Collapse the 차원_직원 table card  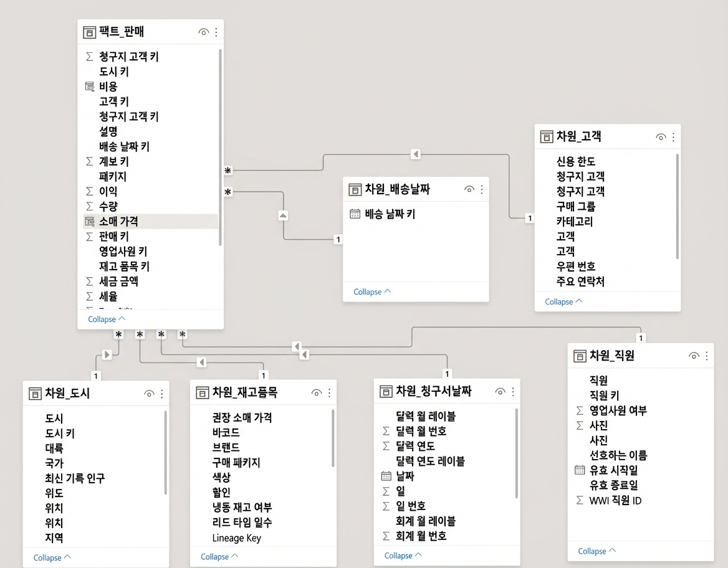pyautogui.click(x=596, y=551)
